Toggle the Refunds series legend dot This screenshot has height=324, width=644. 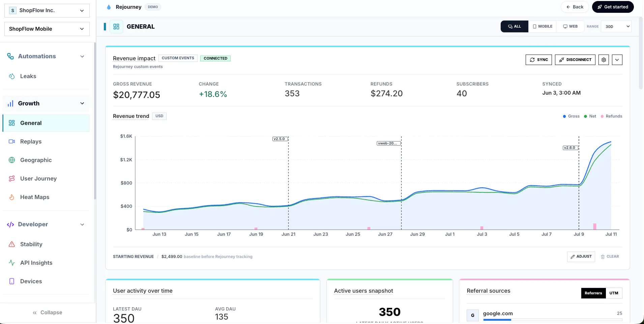pos(602,116)
